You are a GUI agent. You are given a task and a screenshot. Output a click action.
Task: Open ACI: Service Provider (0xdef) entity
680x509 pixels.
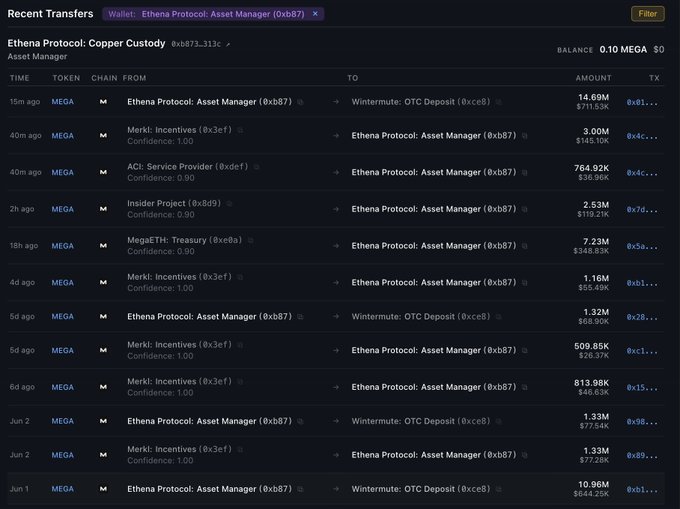coord(188,166)
